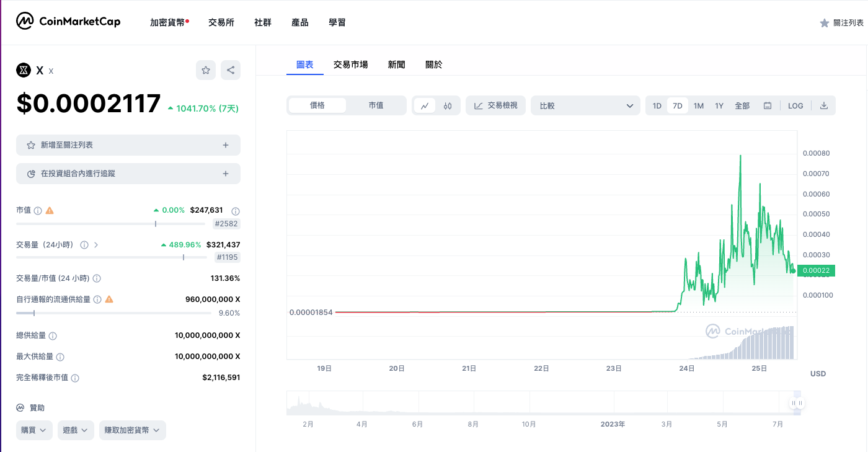Click plus icon on 新增至關注列表
This screenshot has width=868, height=452.
(x=226, y=145)
